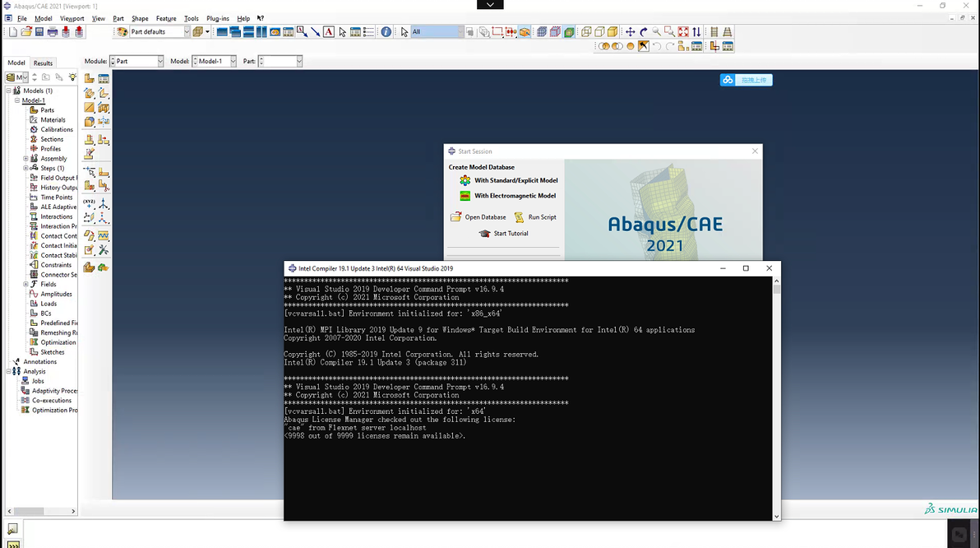The height and width of the screenshot is (548, 980).
Task: Click the Cycle Views up-down arrows icon
Action: (696, 32)
